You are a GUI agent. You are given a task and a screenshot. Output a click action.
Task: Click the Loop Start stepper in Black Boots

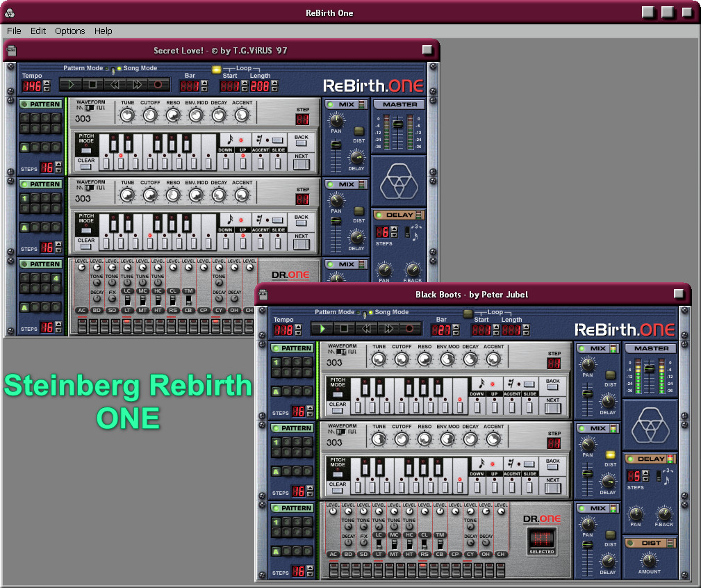point(496,330)
